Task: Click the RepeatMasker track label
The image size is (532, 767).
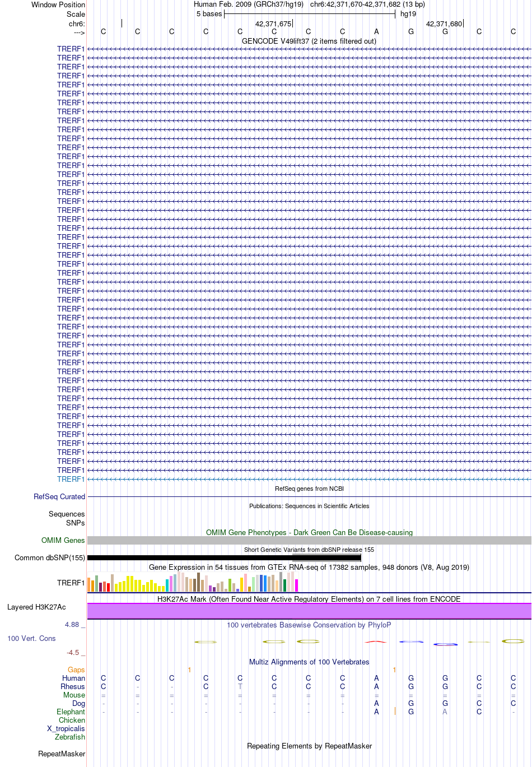Action: [x=62, y=754]
